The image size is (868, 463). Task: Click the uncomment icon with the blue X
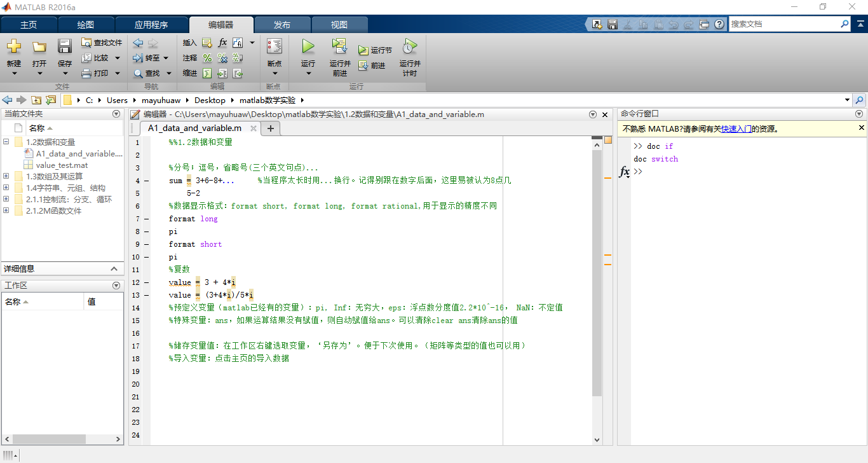pos(222,58)
